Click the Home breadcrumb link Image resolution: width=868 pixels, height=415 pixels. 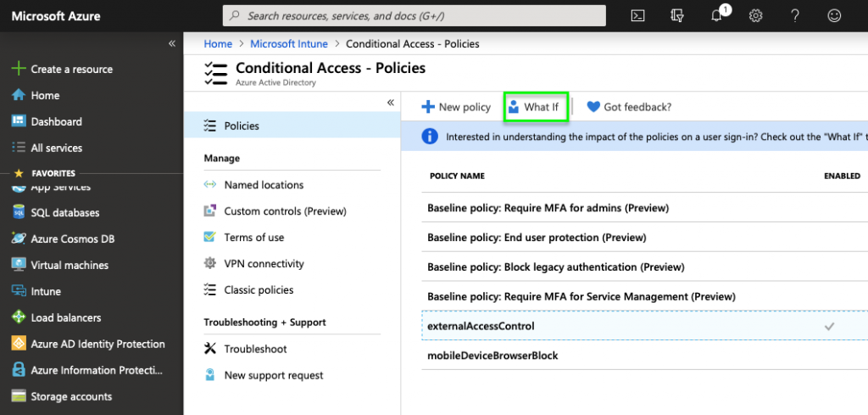tap(218, 43)
